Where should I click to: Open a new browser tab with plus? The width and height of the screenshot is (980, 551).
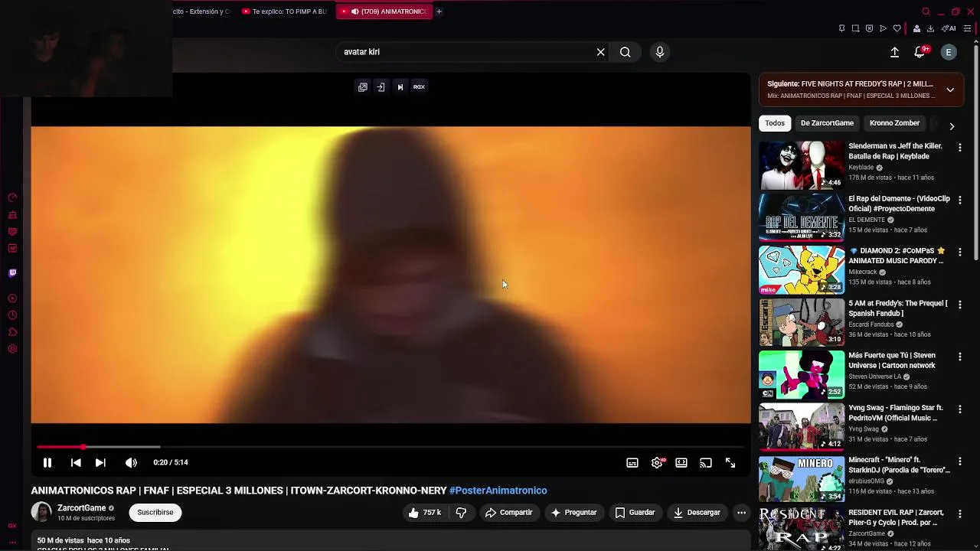coord(439,11)
